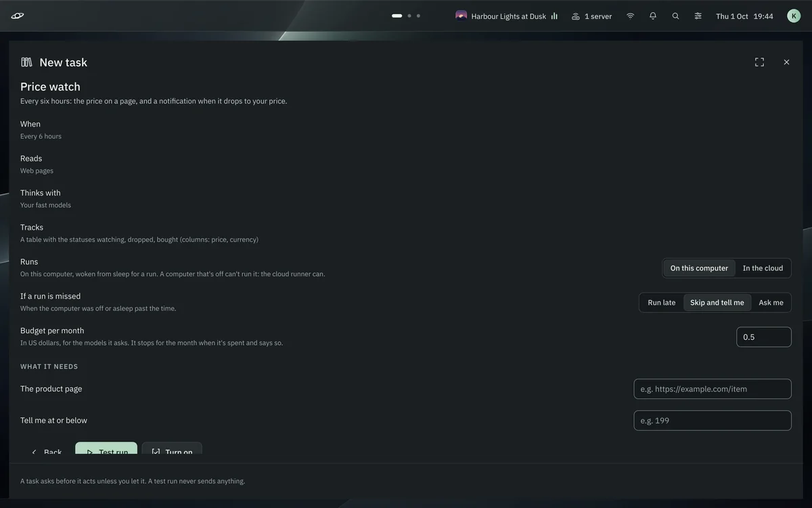Open the Harbour Lights at Dusk album thumbnail

pos(461,16)
